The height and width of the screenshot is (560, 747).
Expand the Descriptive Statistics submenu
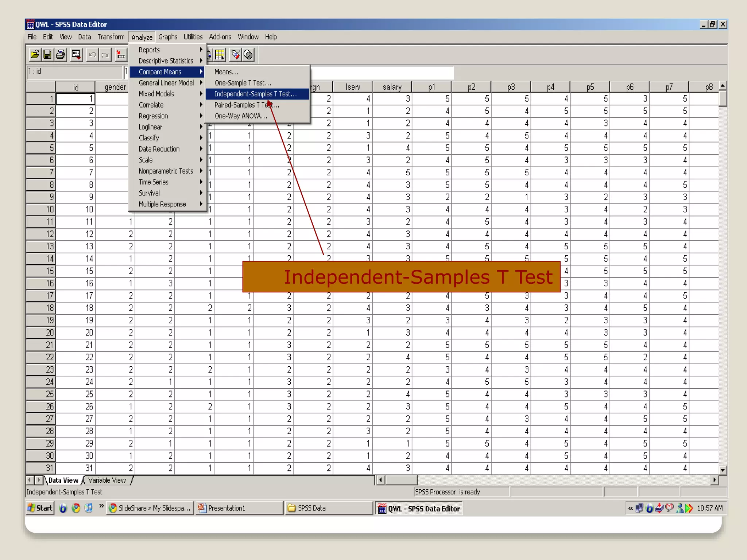[x=166, y=61]
